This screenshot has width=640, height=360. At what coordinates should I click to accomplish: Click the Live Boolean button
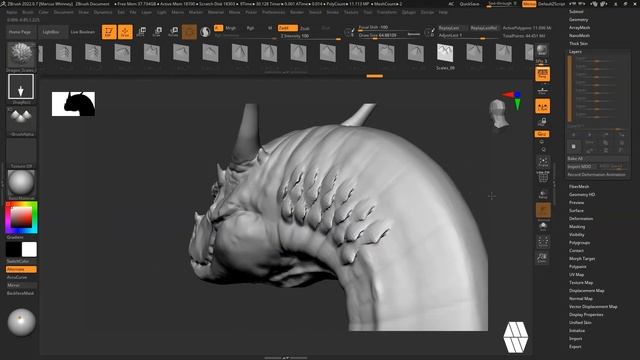click(x=83, y=32)
